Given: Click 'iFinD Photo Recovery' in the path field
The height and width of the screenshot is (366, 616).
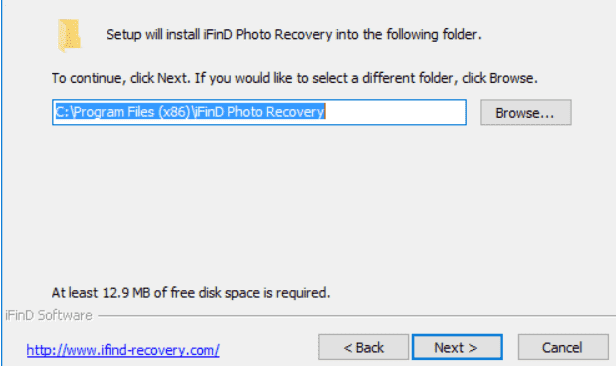Looking at the screenshot, I should tap(259, 112).
